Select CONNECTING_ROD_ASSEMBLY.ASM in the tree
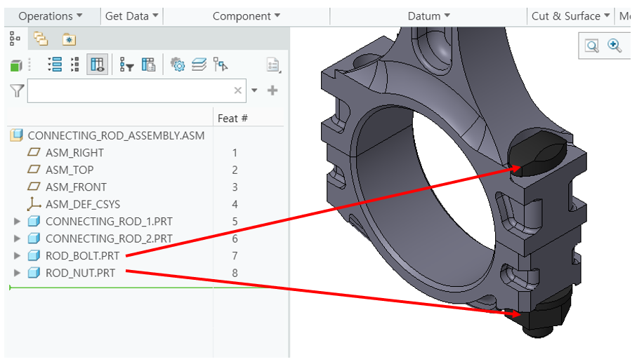 [x=117, y=135]
